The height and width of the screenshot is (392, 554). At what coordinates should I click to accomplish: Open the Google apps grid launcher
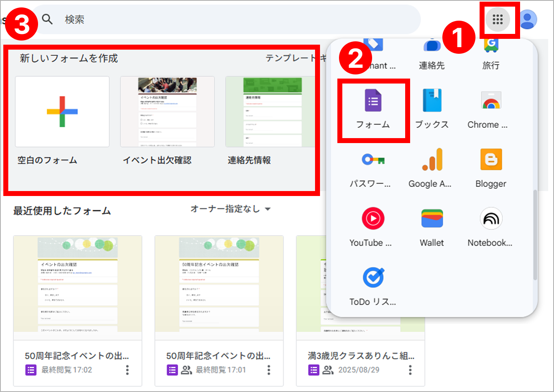point(497,19)
